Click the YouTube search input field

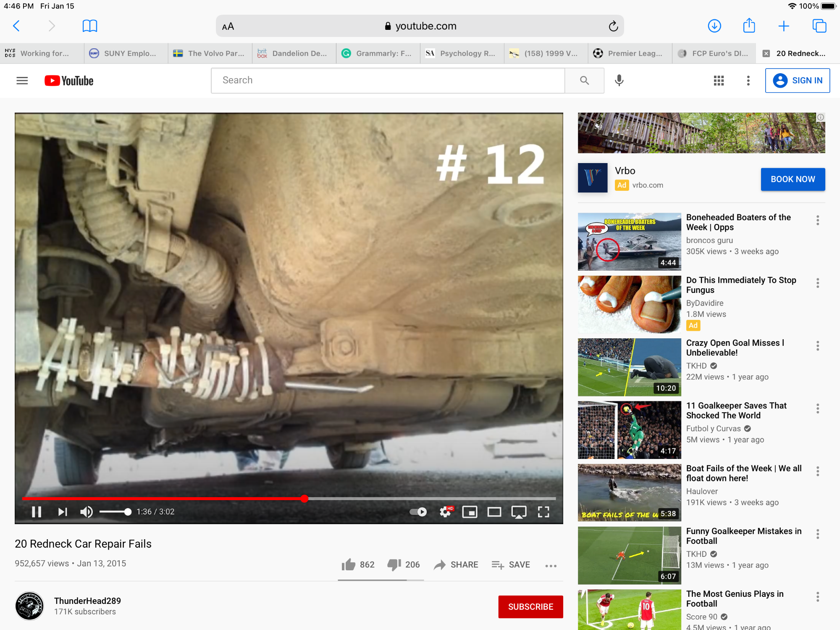pyautogui.click(x=388, y=80)
